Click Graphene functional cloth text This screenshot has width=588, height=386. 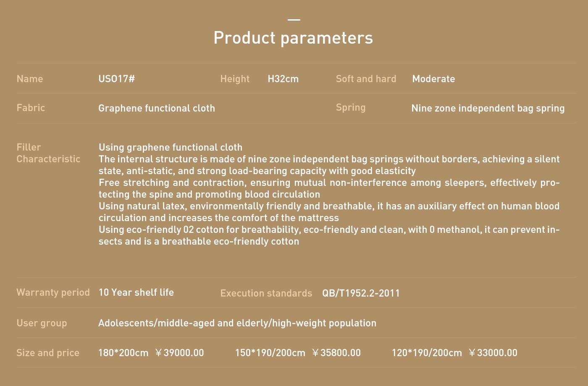point(157,108)
